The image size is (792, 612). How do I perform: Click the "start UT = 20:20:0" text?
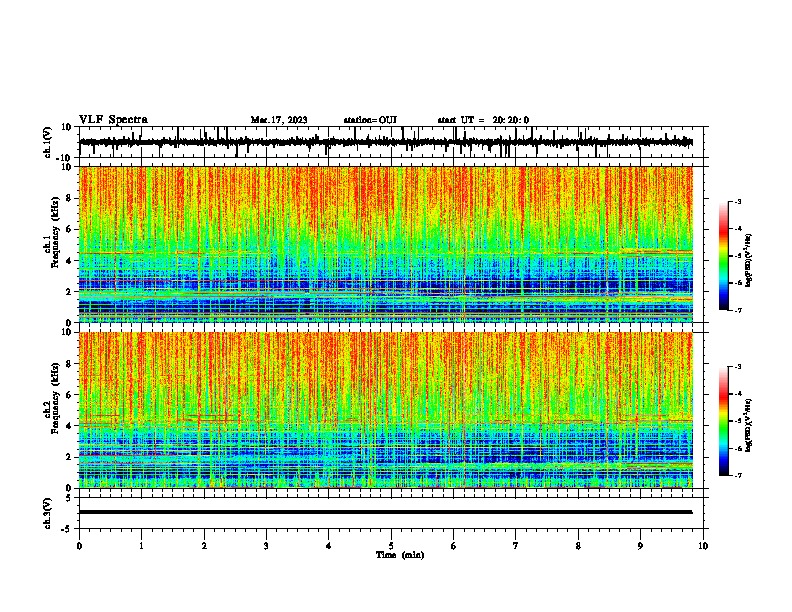click(483, 120)
